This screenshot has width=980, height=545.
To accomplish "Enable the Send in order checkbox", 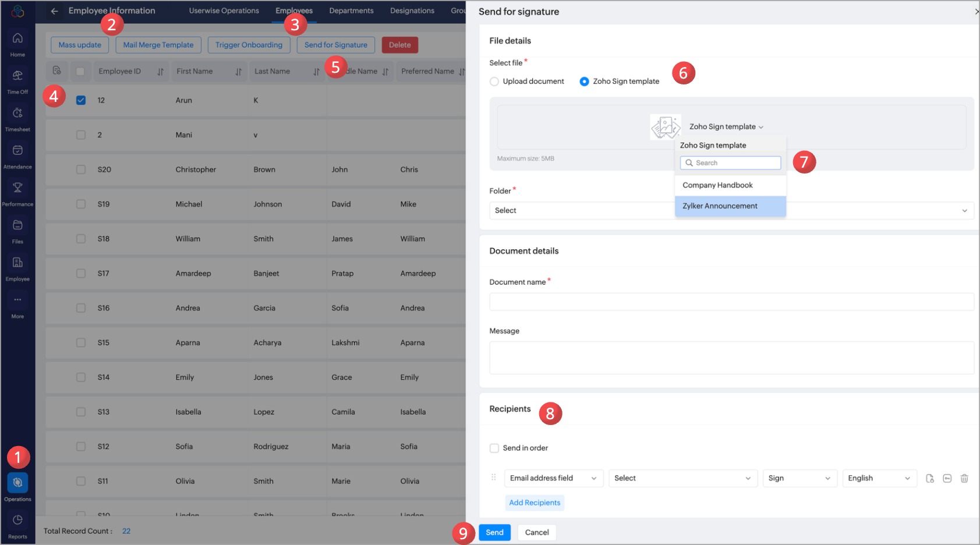I will point(494,448).
